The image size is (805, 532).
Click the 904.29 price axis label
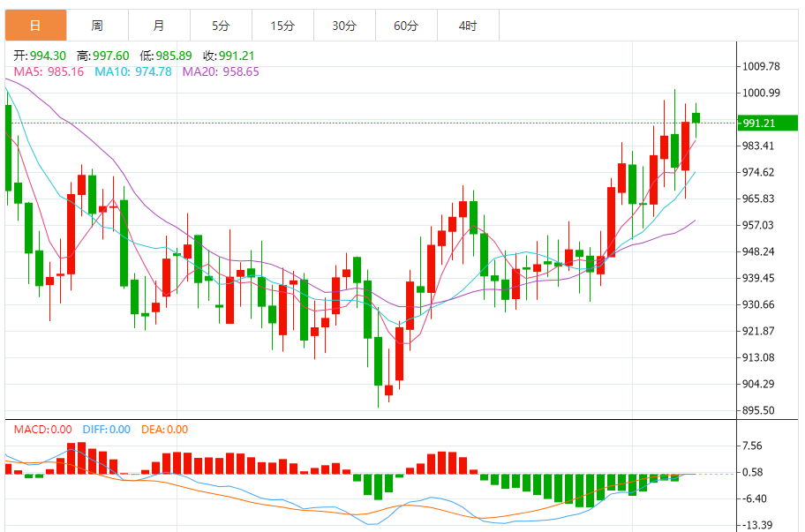point(758,384)
